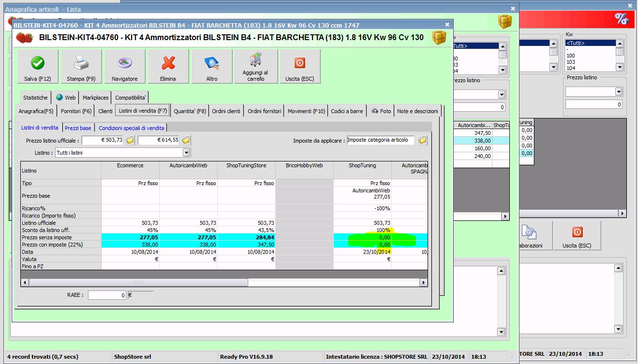
Task: Open the Clienti tab
Action: point(105,111)
